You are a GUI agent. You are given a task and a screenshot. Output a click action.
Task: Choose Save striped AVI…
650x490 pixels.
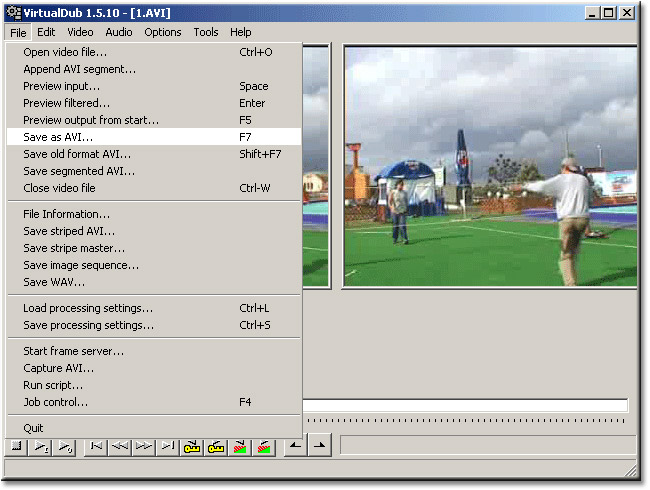154,231
